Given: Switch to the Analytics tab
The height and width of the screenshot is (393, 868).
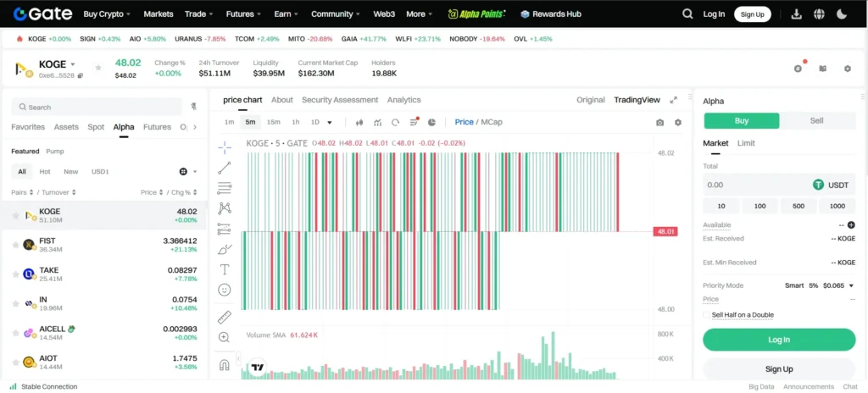Looking at the screenshot, I should click(404, 100).
